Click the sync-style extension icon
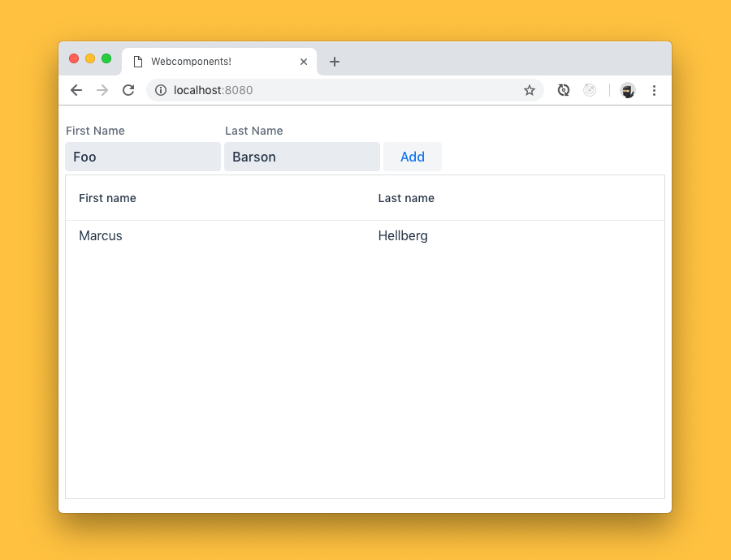 564,90
